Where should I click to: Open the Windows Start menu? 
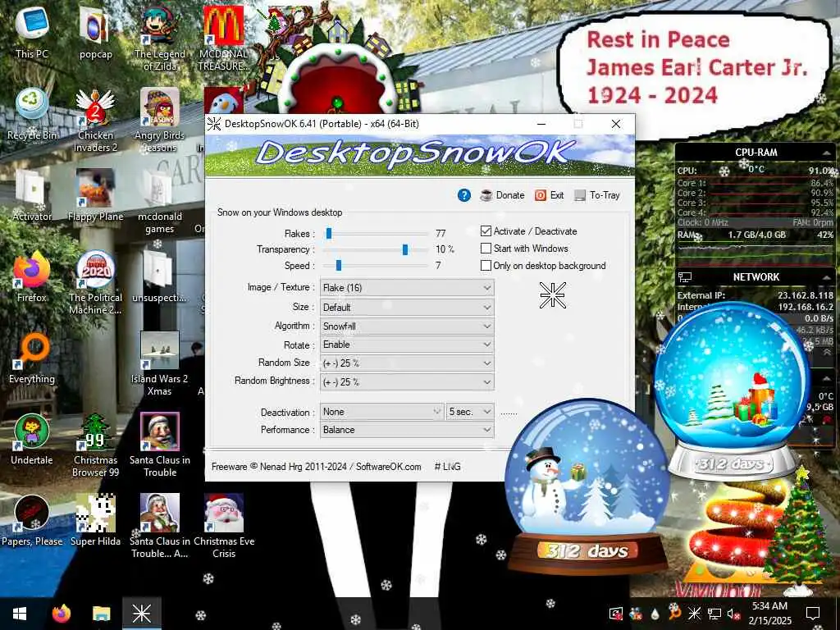[20, 614]
